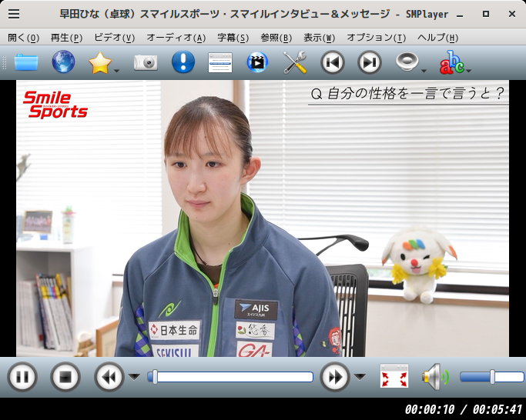The image size is (526, 420).
Task: Mute the audio via speaker icon
Action: click(x=435, y=377)
